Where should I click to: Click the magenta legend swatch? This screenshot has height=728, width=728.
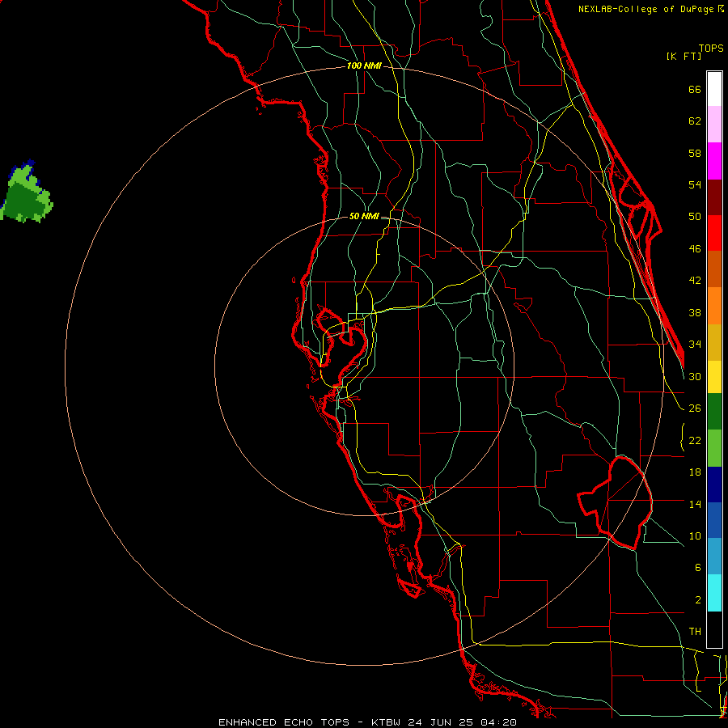pos(714,161)
